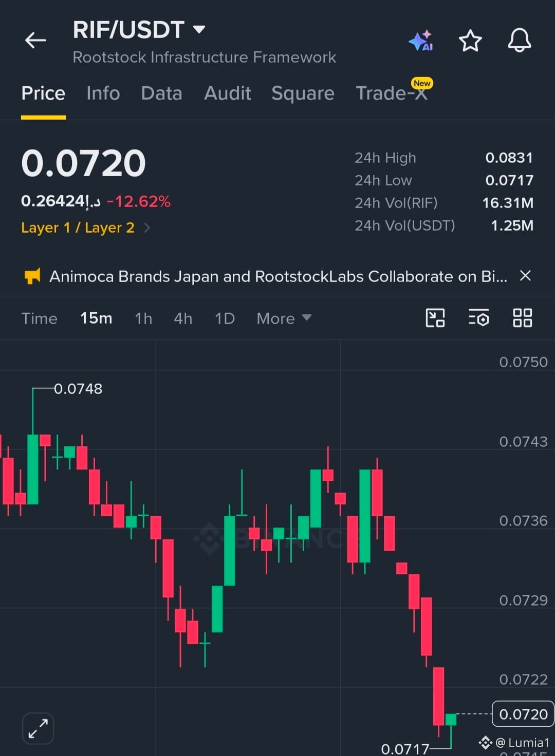Tap the large 0.0720 last price
This screenshot has width=555, height=756.
83,163
